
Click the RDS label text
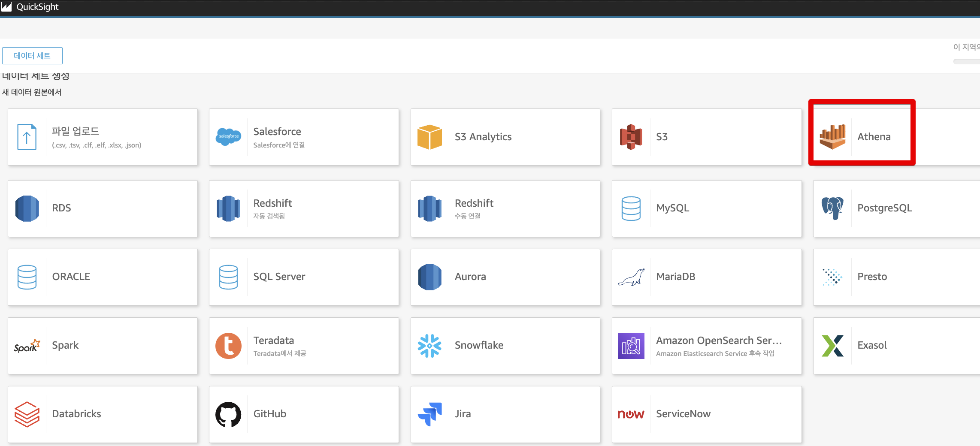61,208
